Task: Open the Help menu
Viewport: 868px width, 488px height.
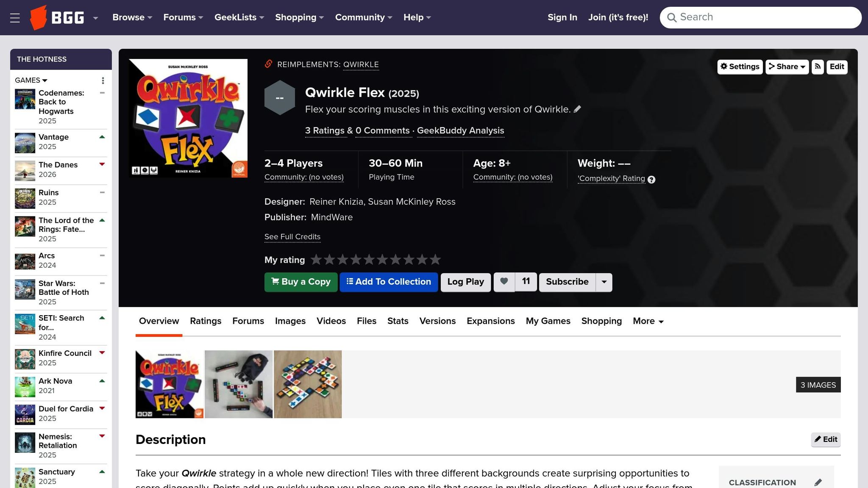Action: coord(417,17)
